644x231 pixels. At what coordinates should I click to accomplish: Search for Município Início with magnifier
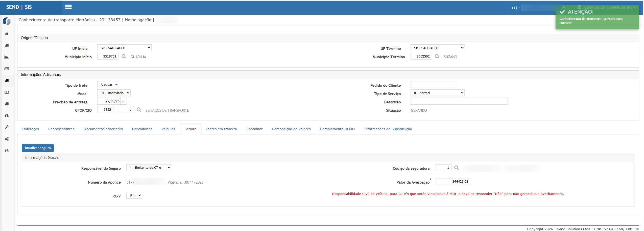click(x=124, y=56)
